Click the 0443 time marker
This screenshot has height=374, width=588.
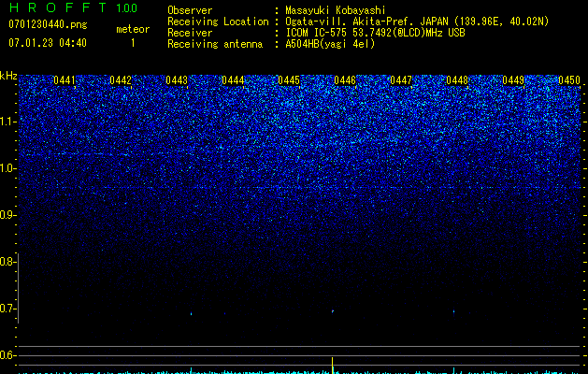pyautogui.click(x=177, y=80)
